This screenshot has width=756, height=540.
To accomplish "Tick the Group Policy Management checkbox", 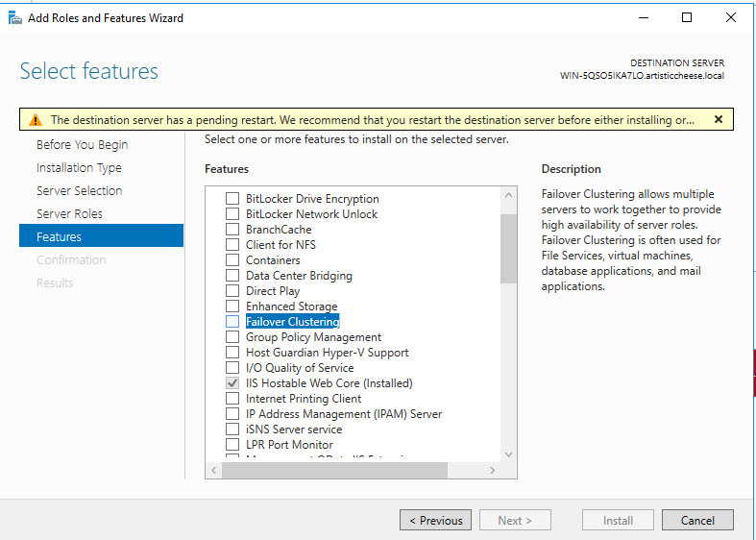I will pyautogui.click(x=232, y=337).
